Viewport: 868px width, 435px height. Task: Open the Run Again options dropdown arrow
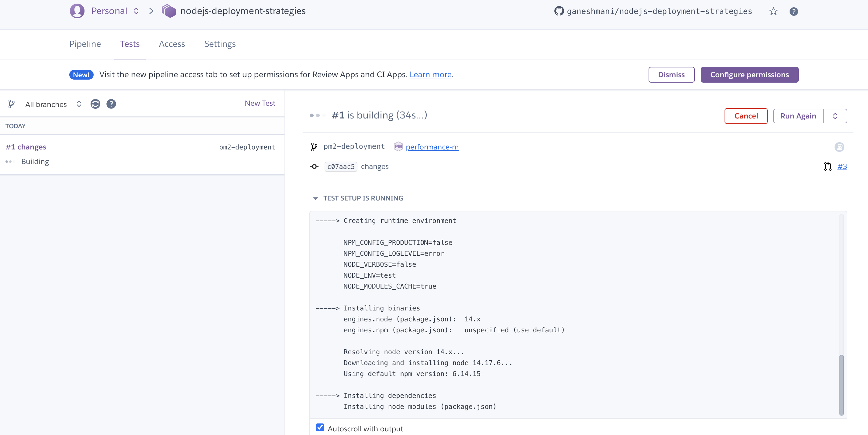click(835, 116)
